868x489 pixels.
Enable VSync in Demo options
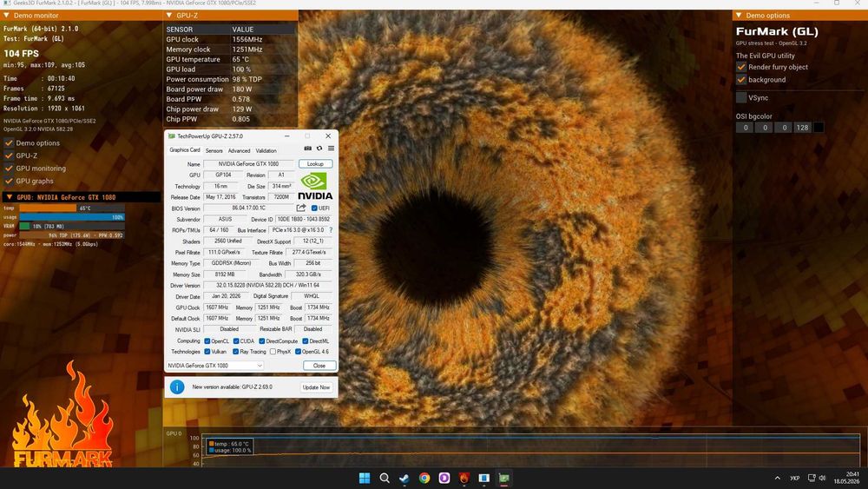(x=741, y=97)
